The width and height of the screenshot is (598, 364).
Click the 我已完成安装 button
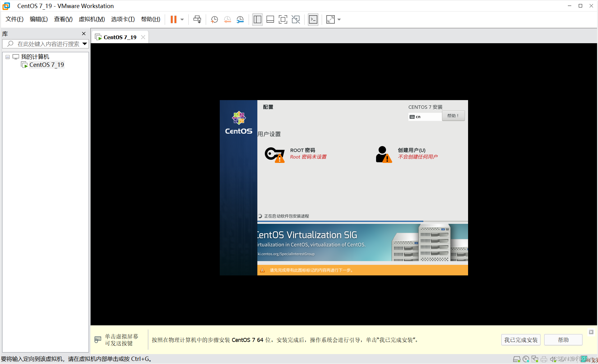(521, 340)
